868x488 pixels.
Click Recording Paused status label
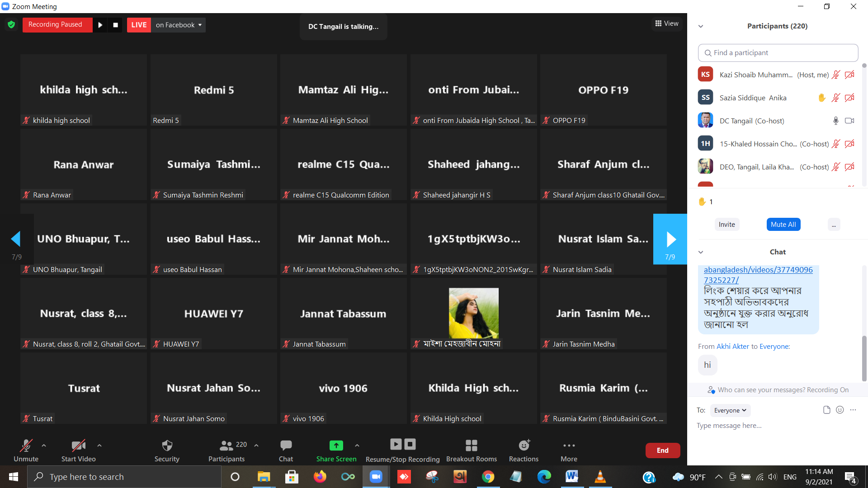click(x=55, y=24)
